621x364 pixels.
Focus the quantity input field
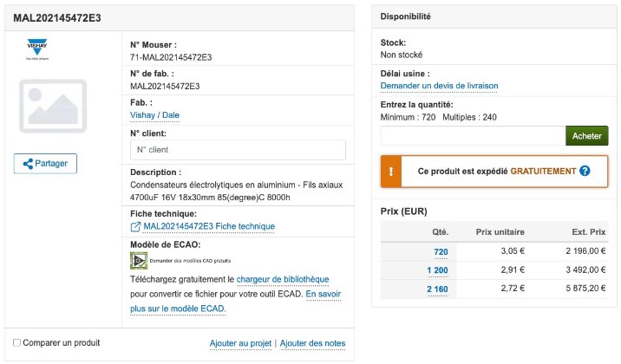473,136
